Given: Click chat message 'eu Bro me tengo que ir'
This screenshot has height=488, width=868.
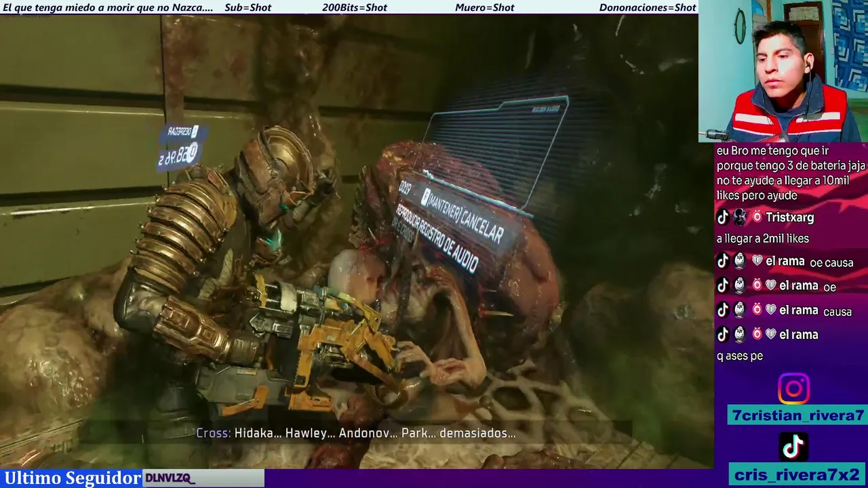Looking at the screenshot, I should click(x=791, y=173).
